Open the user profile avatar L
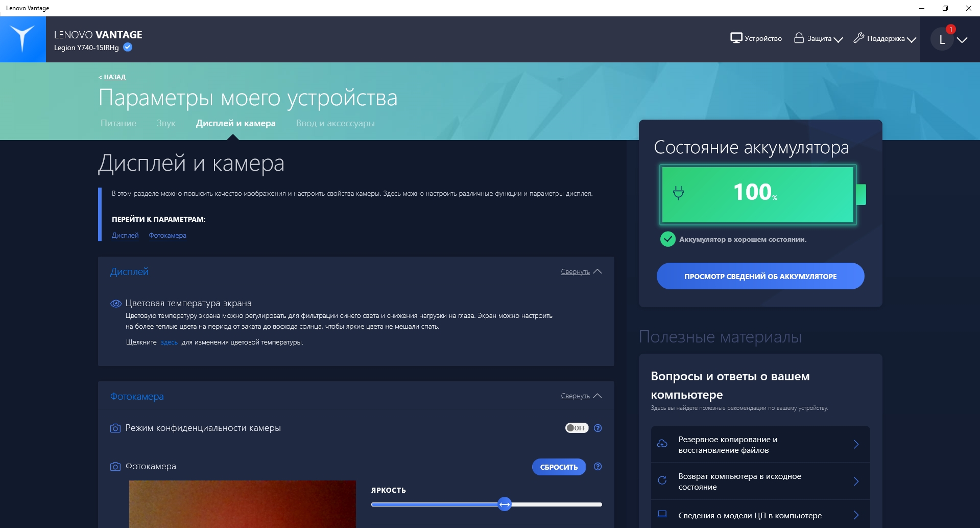The image size is (980, 528). [942, 40]
